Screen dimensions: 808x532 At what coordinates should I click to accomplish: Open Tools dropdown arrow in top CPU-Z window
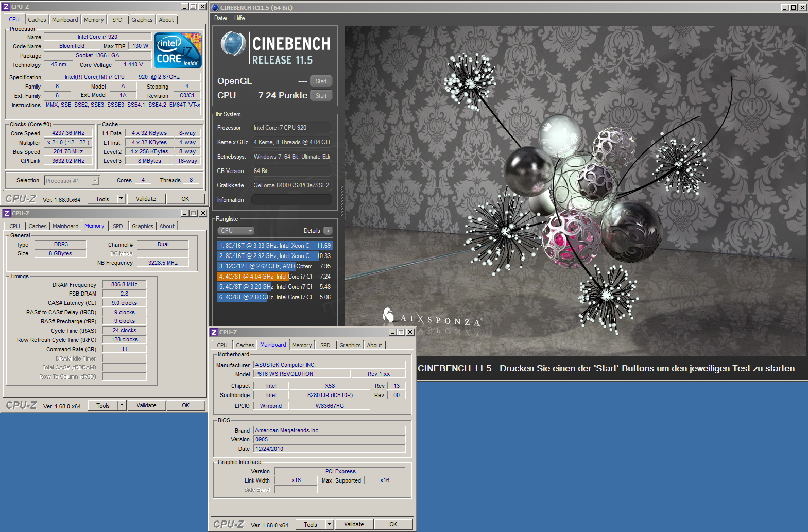pyautogui.click(x=122, y=199)
